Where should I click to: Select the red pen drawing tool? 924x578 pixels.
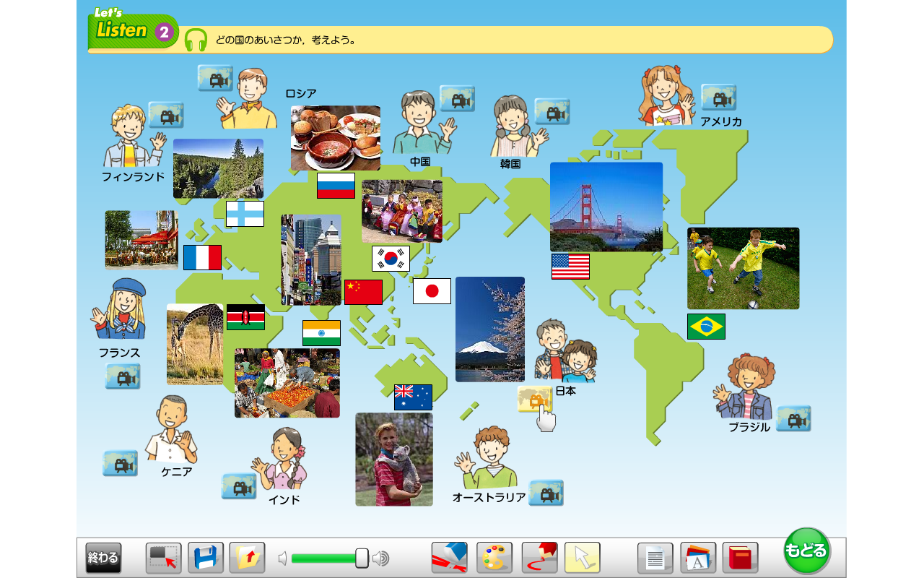click(539, 558)
